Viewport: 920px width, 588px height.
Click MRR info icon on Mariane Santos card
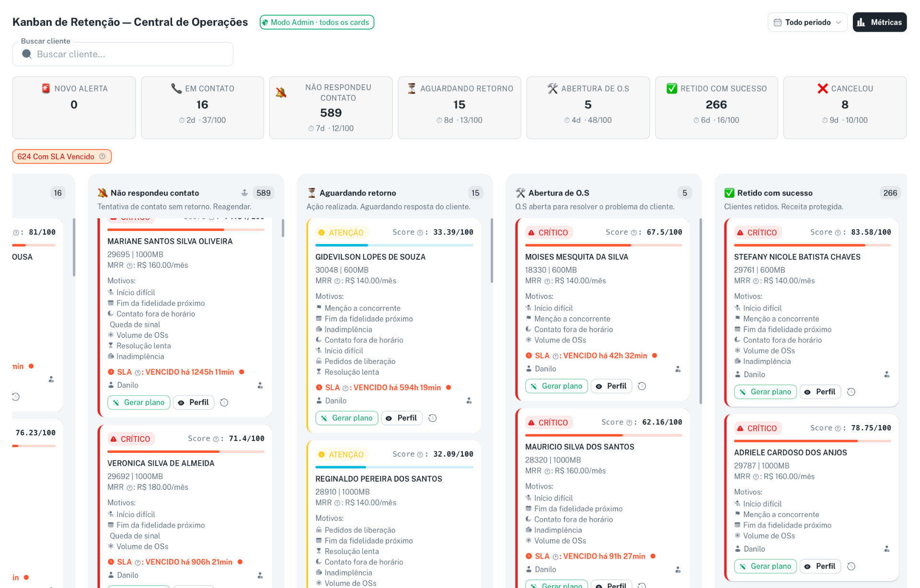(129, 265)
